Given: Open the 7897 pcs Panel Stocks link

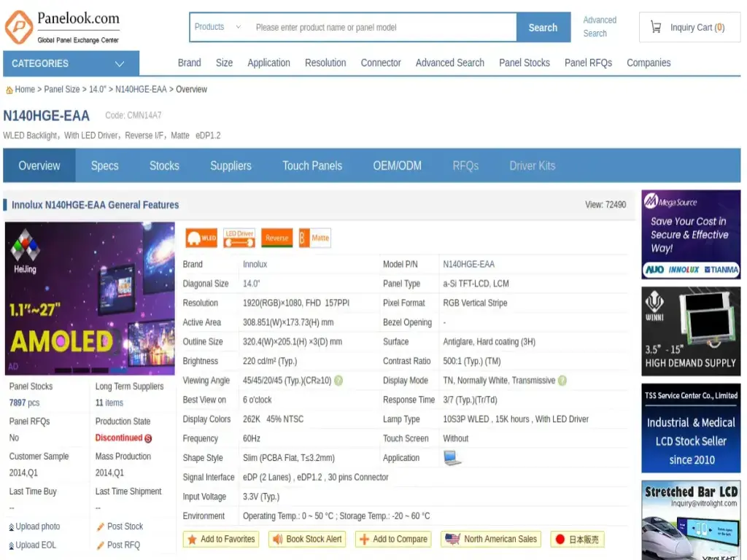Looking at the screenshot, I should (24, 402).
